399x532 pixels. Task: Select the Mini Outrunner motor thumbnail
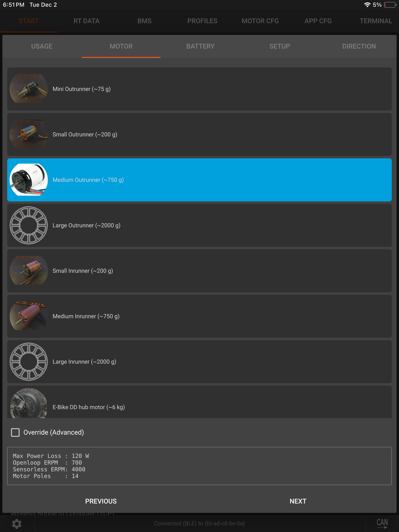pyautogui.click(x=29, y=89)
